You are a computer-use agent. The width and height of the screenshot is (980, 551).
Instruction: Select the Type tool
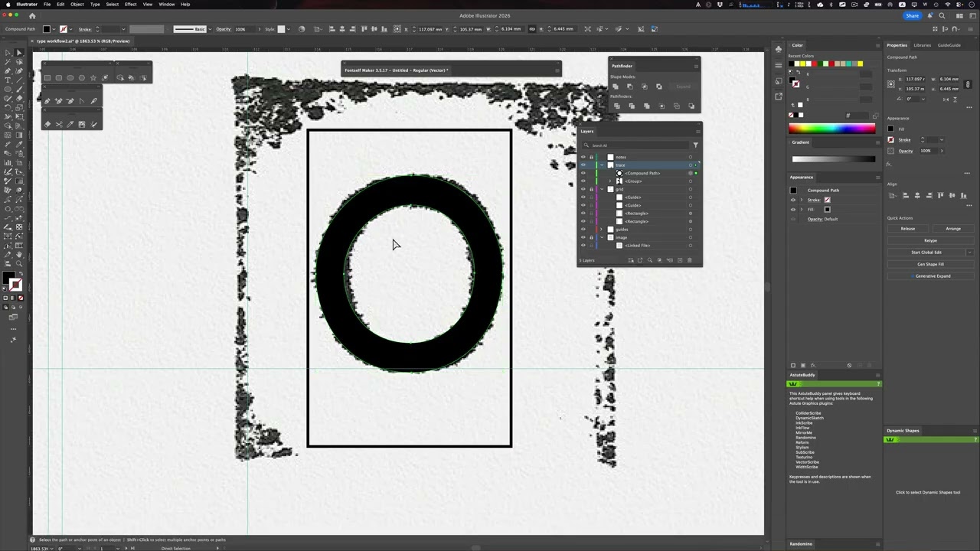(7, 80)
